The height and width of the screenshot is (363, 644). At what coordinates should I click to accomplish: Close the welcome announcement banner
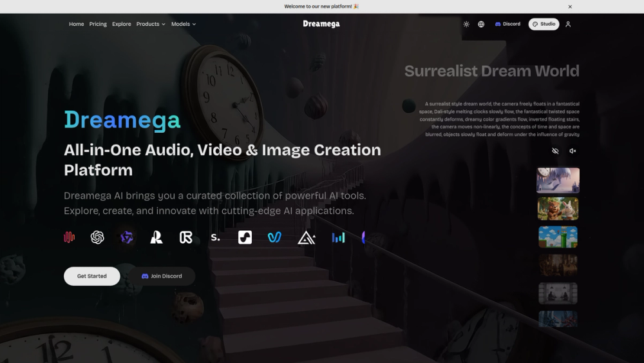coord(570,6)
